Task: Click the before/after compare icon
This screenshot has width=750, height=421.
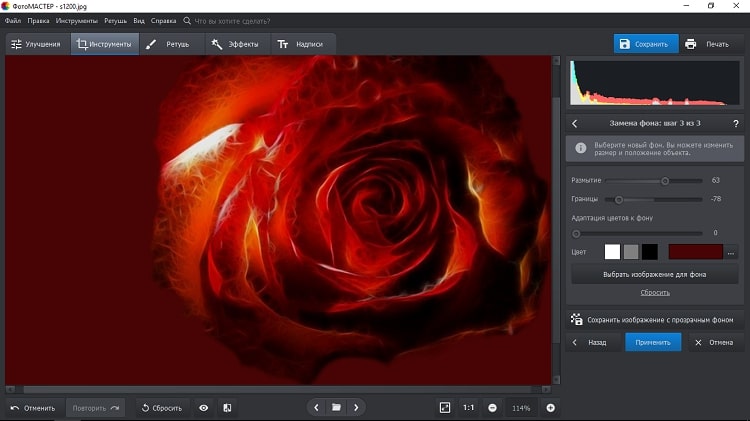Action: (x=227, y=408)
